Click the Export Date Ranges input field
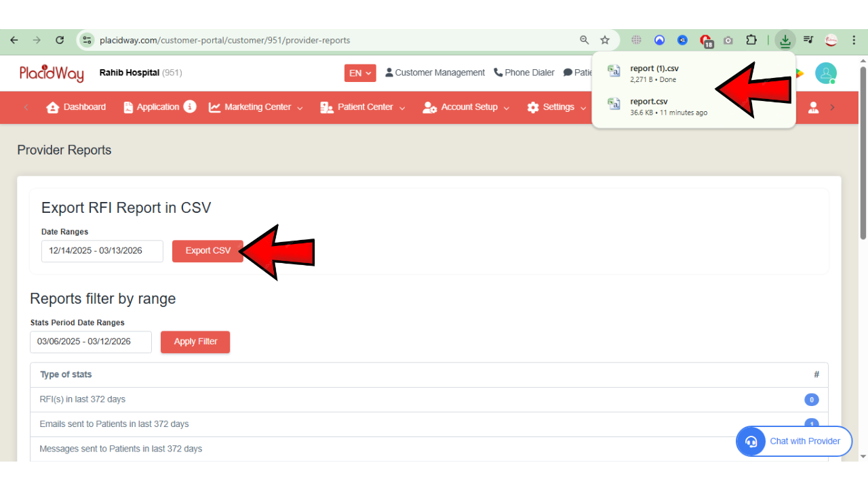 102,251
